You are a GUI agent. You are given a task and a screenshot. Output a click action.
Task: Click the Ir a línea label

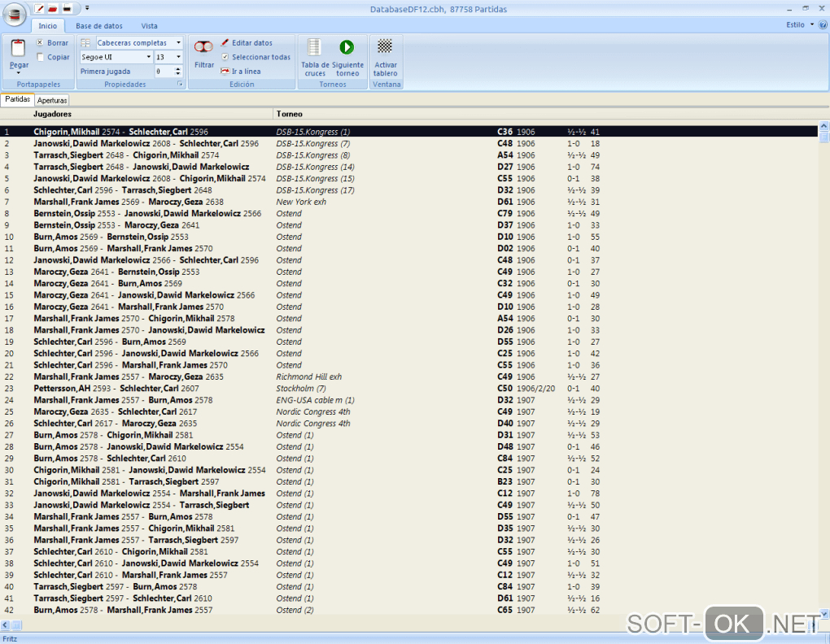[246, 72]
